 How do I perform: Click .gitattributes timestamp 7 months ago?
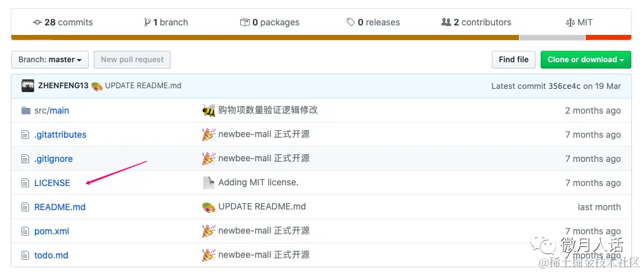point(593,135)
